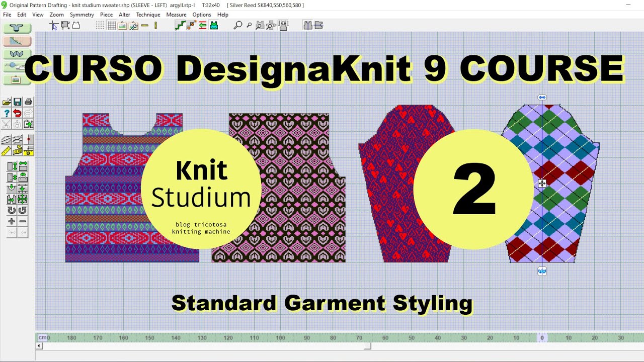
Task: Open the Piece menu
Action: tap(107, 15)
